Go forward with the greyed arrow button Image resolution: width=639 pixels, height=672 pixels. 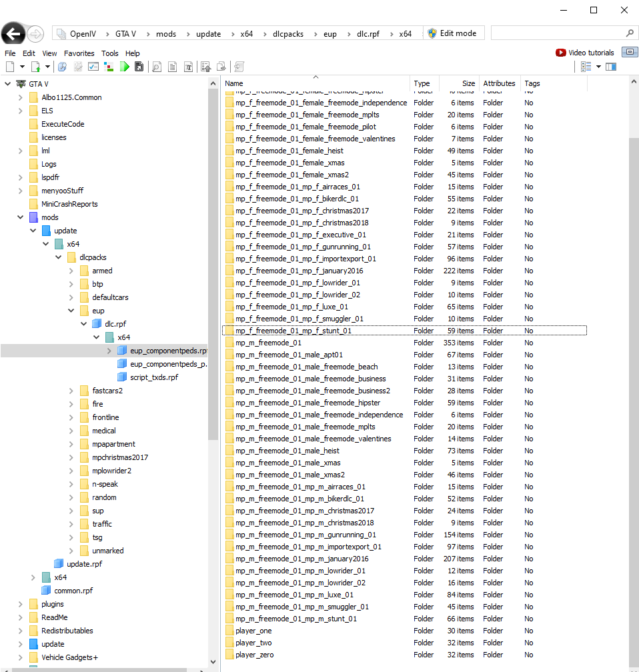pyautogui.click(x=35, y=34)
